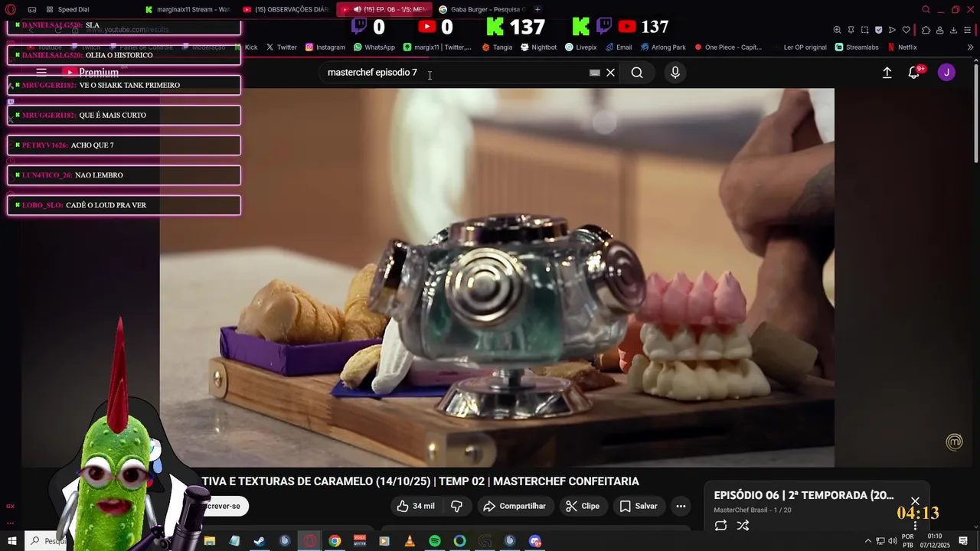This screenshot has width=980, height=551.
Task: Go to YouTube Premium home logo
Action: pos(90,73)
